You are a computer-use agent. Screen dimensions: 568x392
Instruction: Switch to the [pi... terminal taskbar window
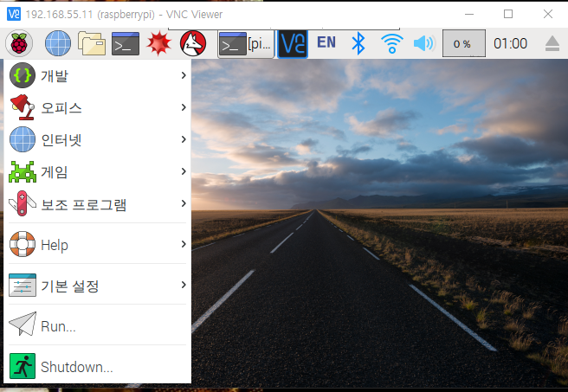coord(246,44)
